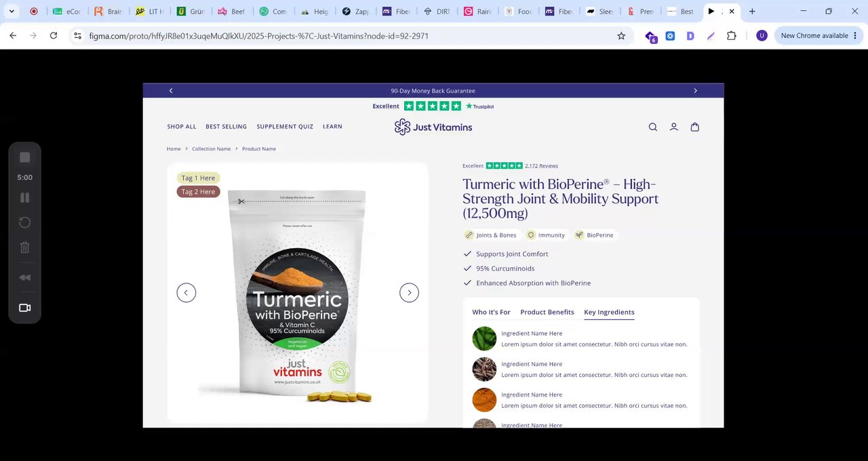Screen dimensions: 868x461
Task: Click Supports Joint Comfort bullet
Action: tap(512, 254)
